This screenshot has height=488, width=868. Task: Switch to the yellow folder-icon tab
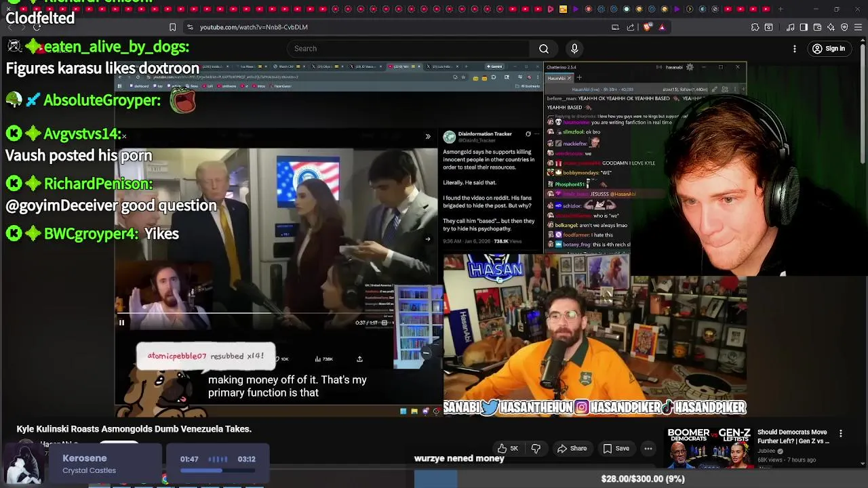pyautogui.click(x=563, y=9)
